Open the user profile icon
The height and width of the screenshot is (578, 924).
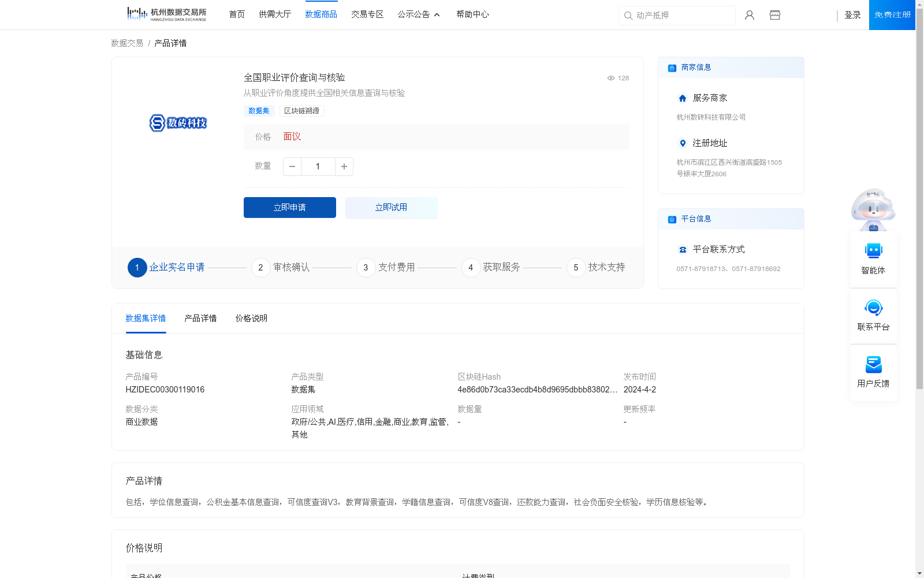pyautogui.click(x=750, y=15)
